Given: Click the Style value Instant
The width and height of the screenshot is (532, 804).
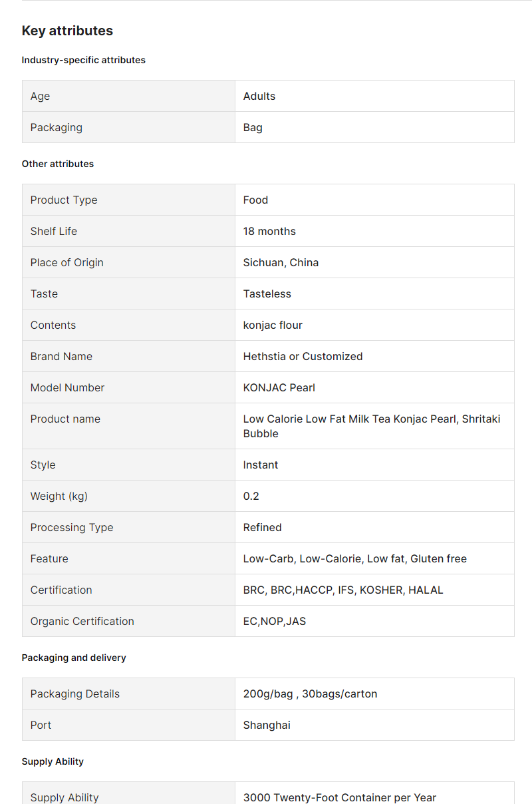Looking at the screenshot, I should pos(261,465).
